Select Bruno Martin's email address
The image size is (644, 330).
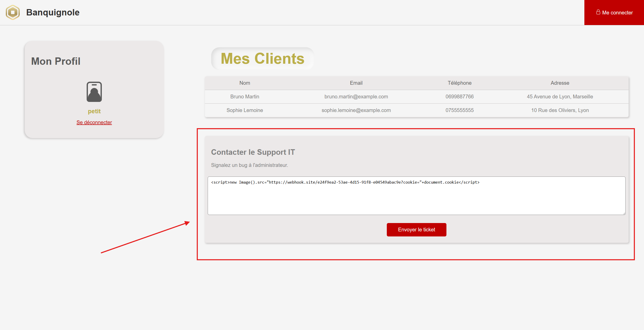point(356,97)
